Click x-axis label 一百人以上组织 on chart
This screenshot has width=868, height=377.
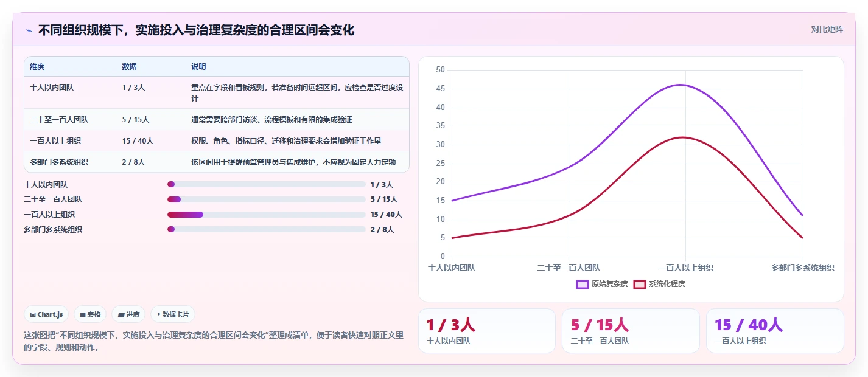pyautogui.click(x=685, y=268)
